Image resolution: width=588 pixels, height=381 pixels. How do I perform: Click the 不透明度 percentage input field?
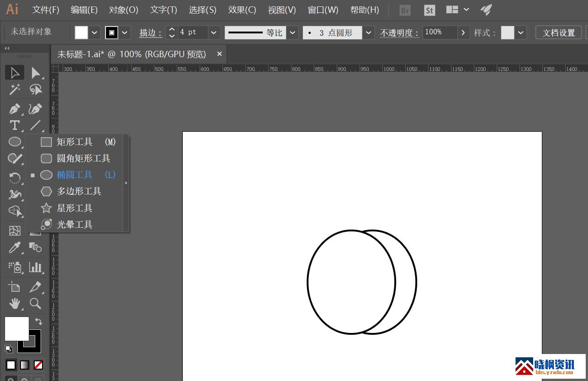[440, 32]
